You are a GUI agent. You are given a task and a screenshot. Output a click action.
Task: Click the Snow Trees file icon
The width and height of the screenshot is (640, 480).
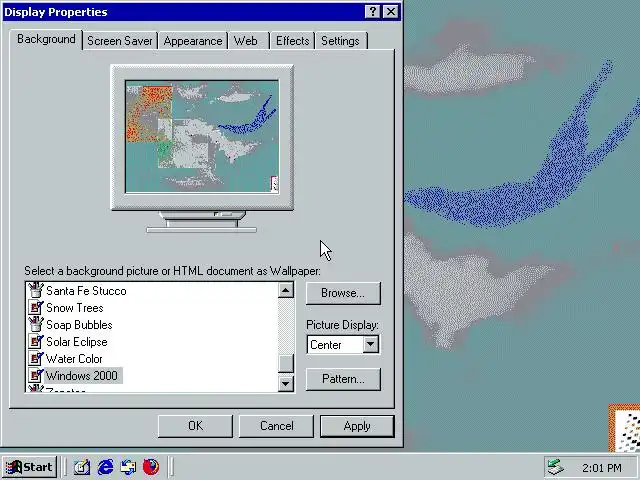click(x=36, y=307)
